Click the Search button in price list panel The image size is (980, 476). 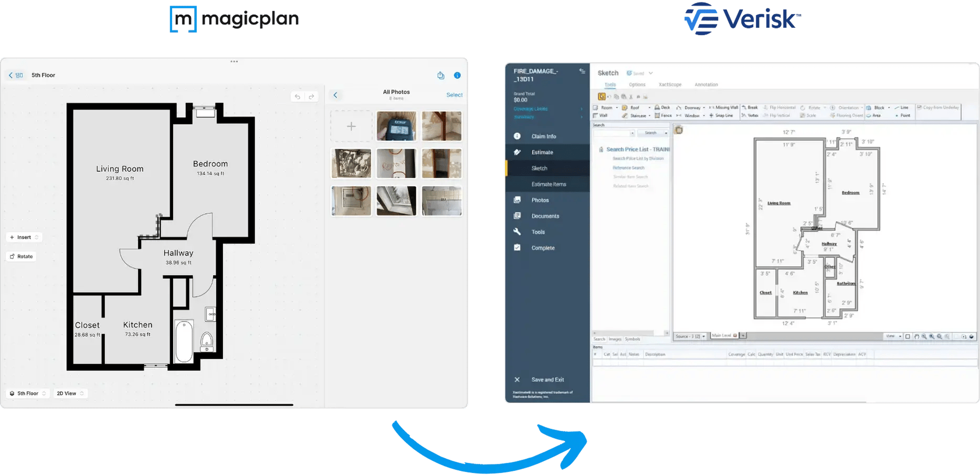point(651,133)
